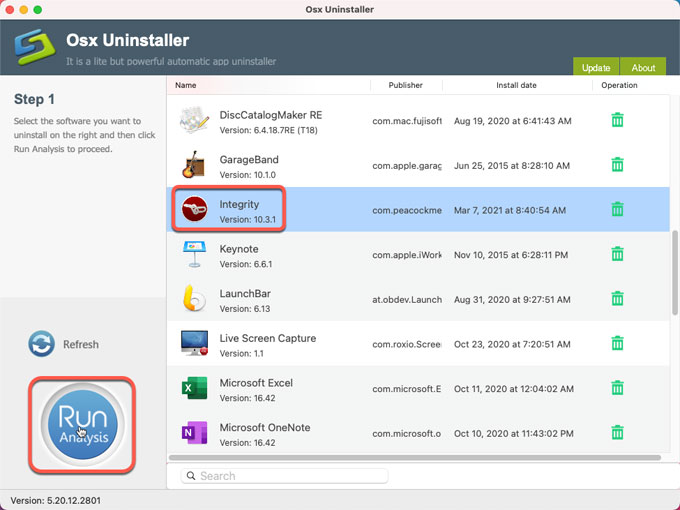Sort by Install date column header
The height and width of the screenshot is (510, 680).
click(516, 85)
